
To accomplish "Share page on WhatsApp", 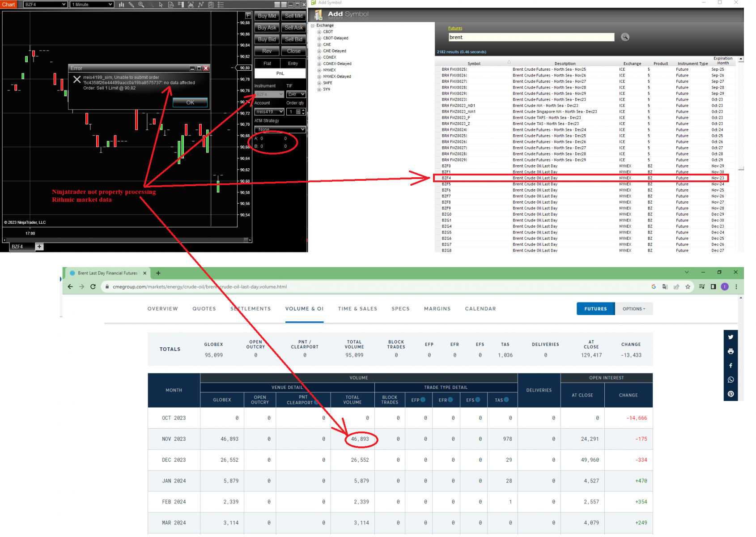I will (731, 380).
